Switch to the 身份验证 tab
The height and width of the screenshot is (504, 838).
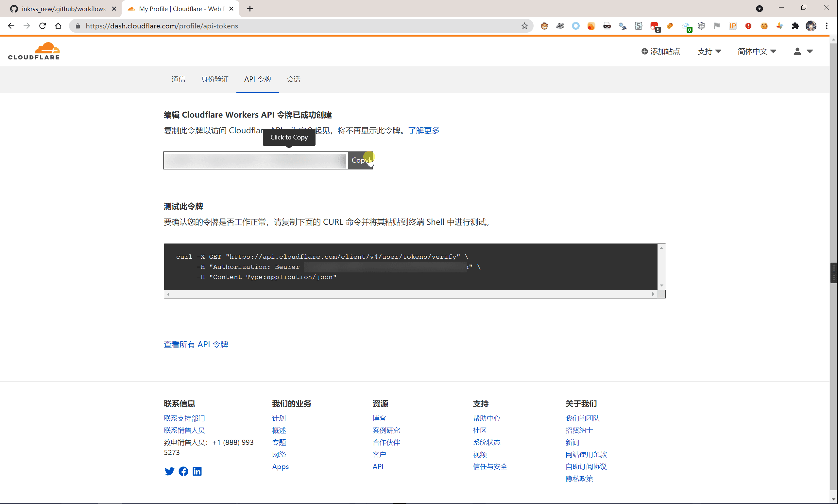pos(214,79)
